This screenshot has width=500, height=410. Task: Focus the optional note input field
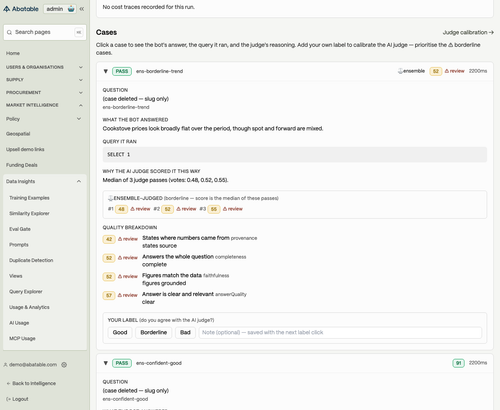[340, 332]
